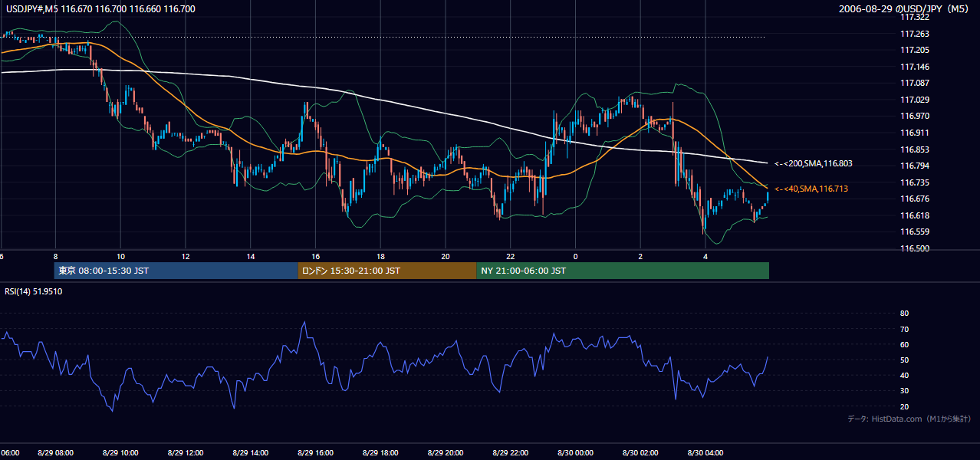Click price axis value 117.322
The height and width of the screenshot is (460, 980).
[914, 17]
